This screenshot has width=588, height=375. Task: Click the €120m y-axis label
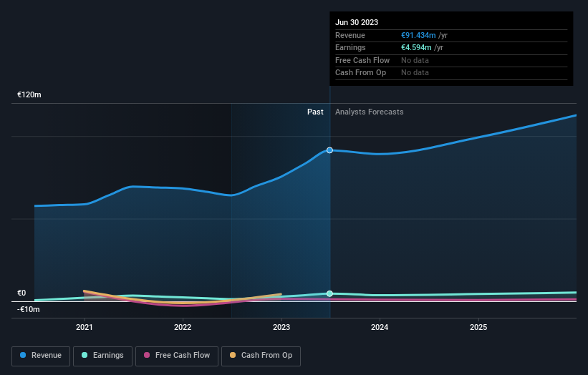[x=29, y=94]
